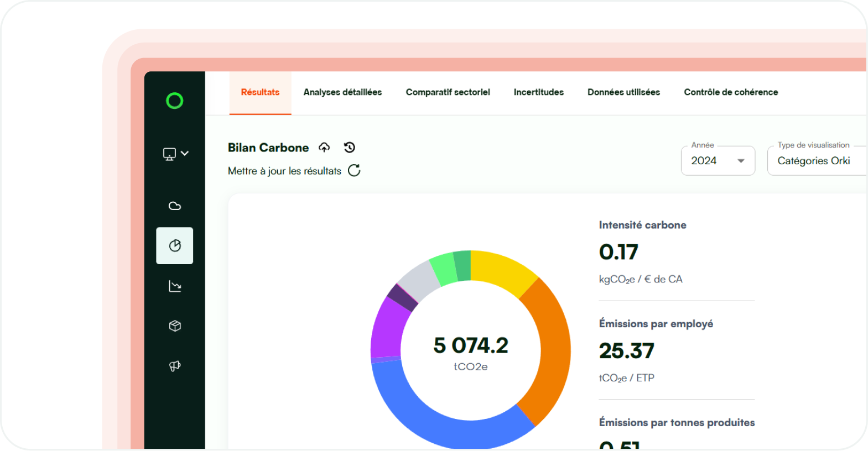Screen dimensions: 868x451
Task: Switch to the Résultats tab
Action: [260, 92]
